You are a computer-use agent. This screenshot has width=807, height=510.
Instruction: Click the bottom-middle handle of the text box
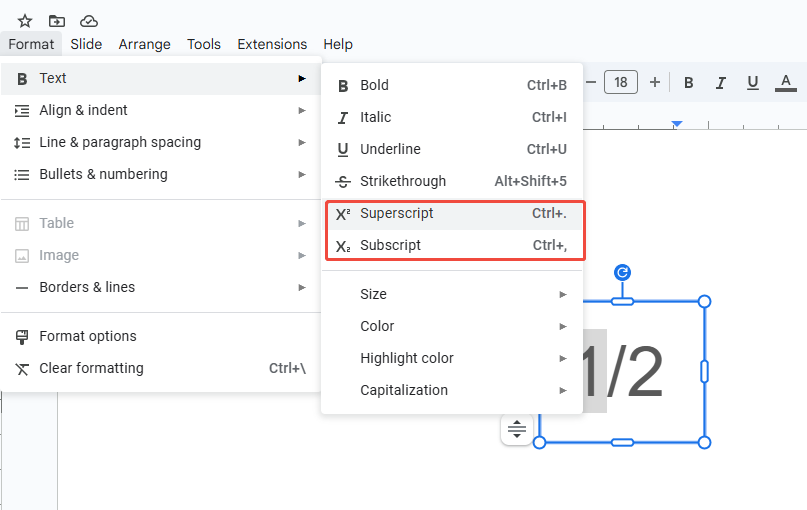[622, 443]
